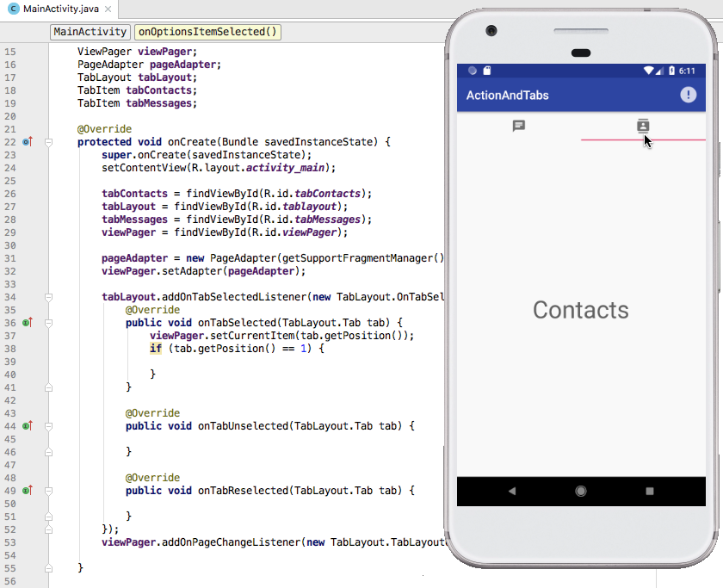Click 'viewPager.setAdapter' on line 32
Viewport: 723px width, 588px height.
coord(163,270)
